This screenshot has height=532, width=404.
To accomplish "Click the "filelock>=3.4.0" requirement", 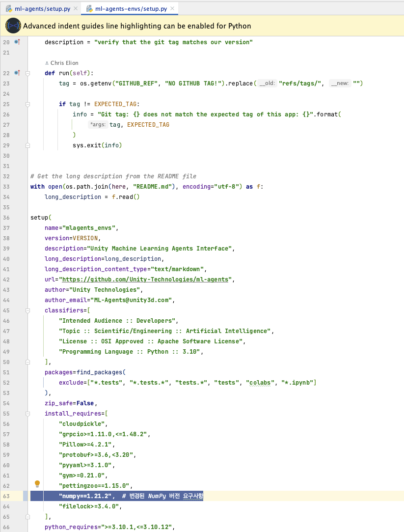I will coord(88,506).
